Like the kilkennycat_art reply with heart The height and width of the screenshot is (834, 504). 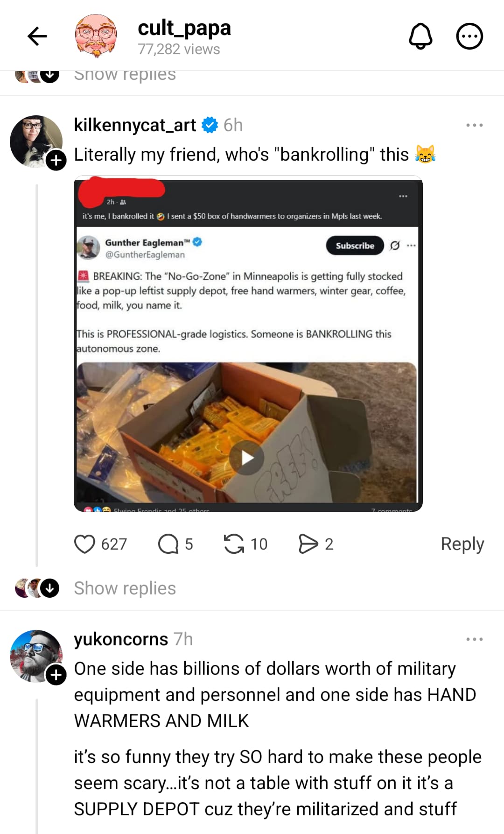pos(84,544)
